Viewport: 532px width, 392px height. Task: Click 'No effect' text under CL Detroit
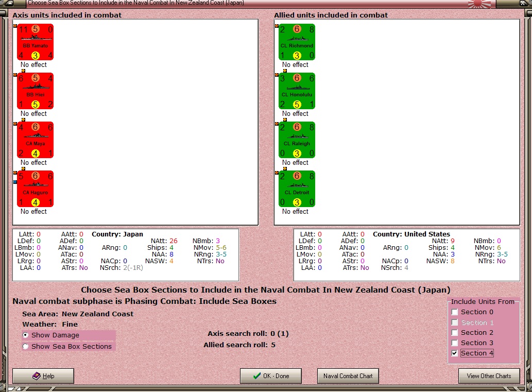point(295,211)
